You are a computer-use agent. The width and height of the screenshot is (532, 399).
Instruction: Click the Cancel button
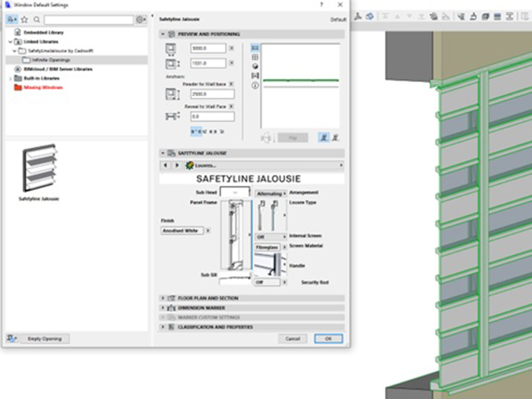293,338
